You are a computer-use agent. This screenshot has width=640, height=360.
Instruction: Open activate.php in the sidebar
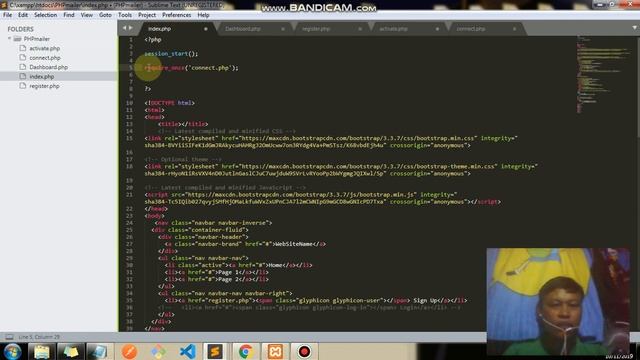44,48
